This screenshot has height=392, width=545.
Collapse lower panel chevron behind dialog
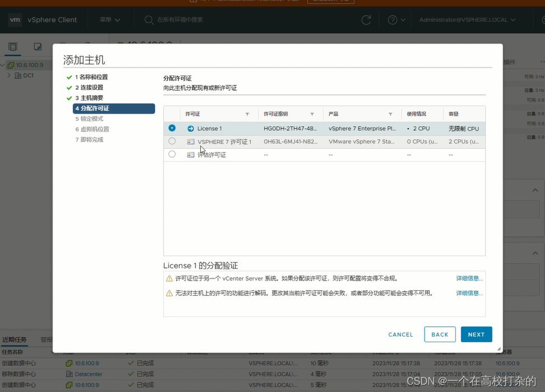535,253
